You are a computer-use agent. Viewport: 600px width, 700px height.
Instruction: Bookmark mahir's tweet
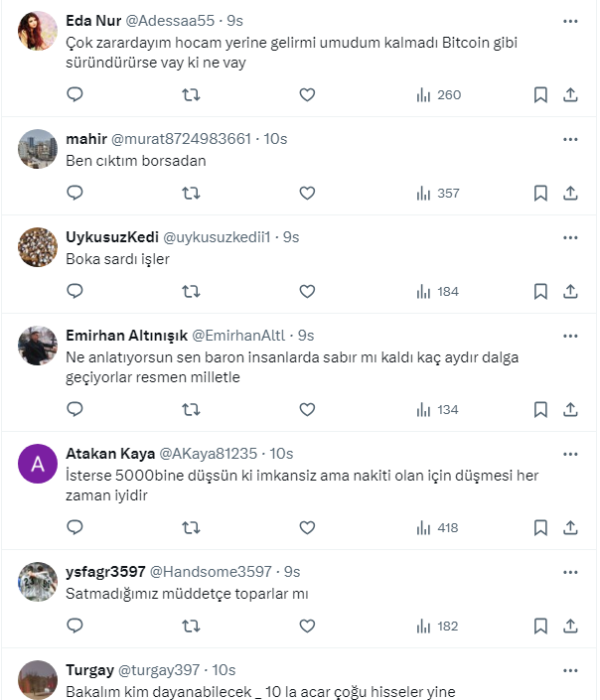tap(540, 193)
